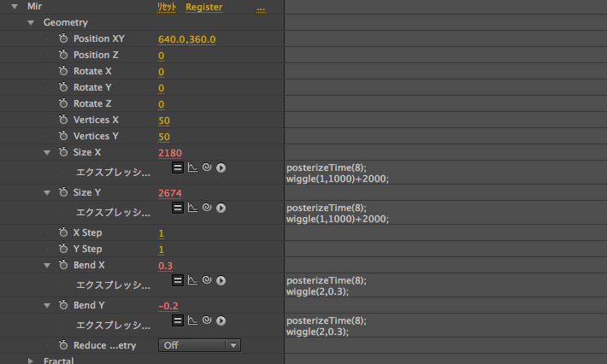Click the リセット (Reset) link
The image size is (607, 364).
167,7
